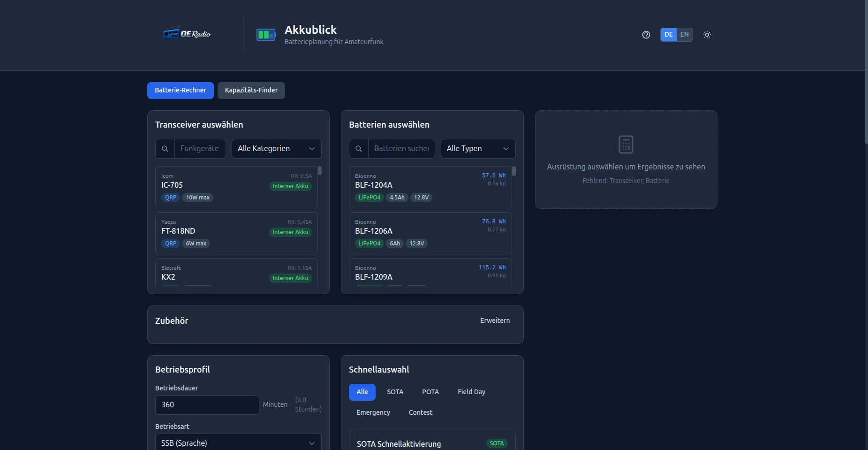868x450 pixels.
Task: Open help via question mark icon
Action: point(646,35)
